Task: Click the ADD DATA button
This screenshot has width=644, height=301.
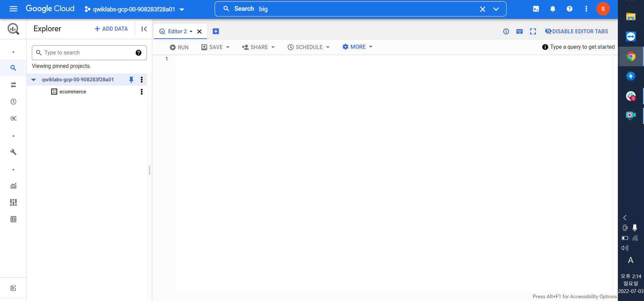Action: coord(111,29)
